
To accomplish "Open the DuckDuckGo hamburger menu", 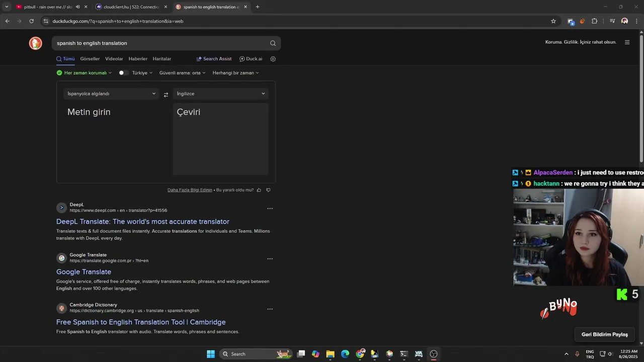I will [627, 42].
